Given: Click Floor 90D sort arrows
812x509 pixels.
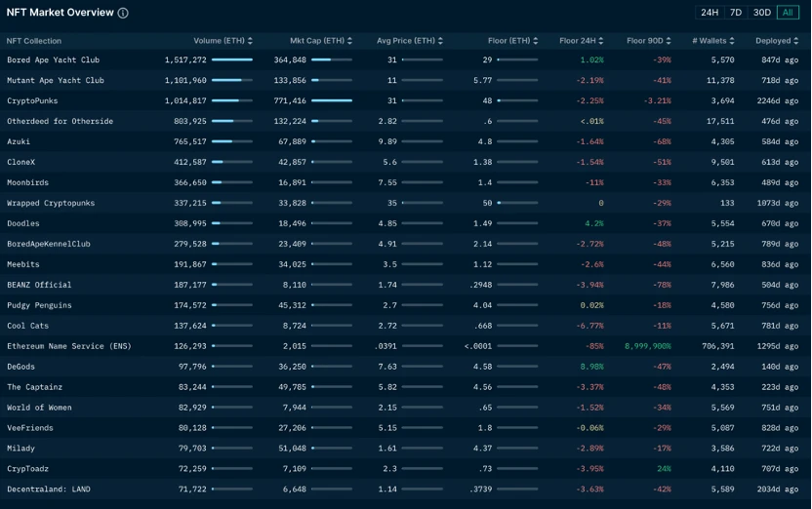Looking at the screenshot, I should [669, 41].
